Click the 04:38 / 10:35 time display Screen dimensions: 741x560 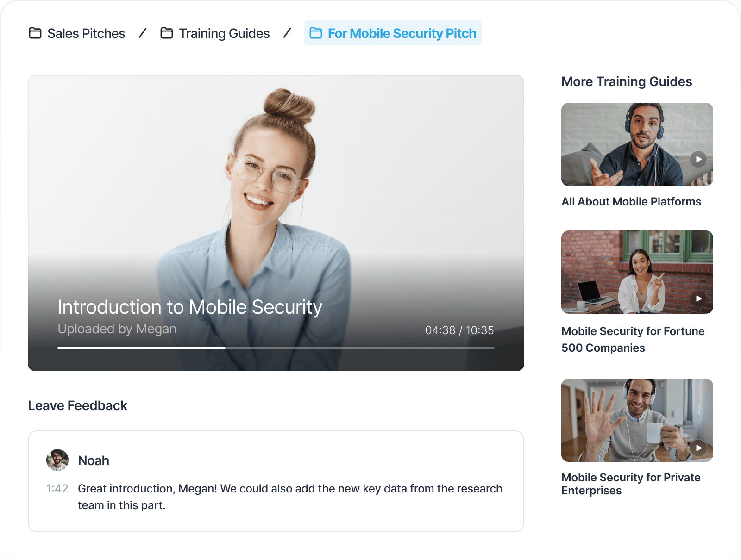459,330
